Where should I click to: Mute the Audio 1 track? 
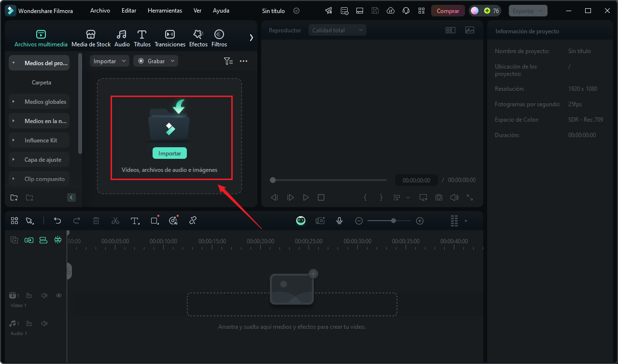point(44,323)
